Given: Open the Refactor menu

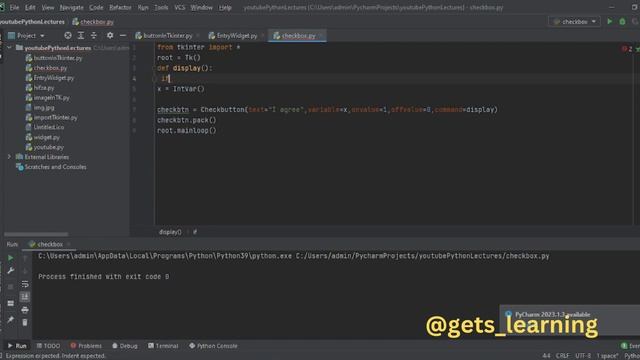Looking at the screenshot, I should 120,7.
